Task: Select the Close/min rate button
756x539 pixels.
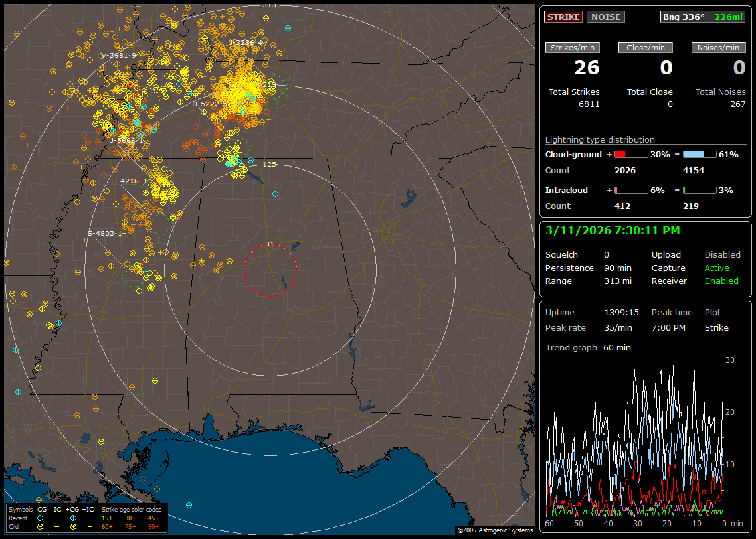Action: coord(646,48)
